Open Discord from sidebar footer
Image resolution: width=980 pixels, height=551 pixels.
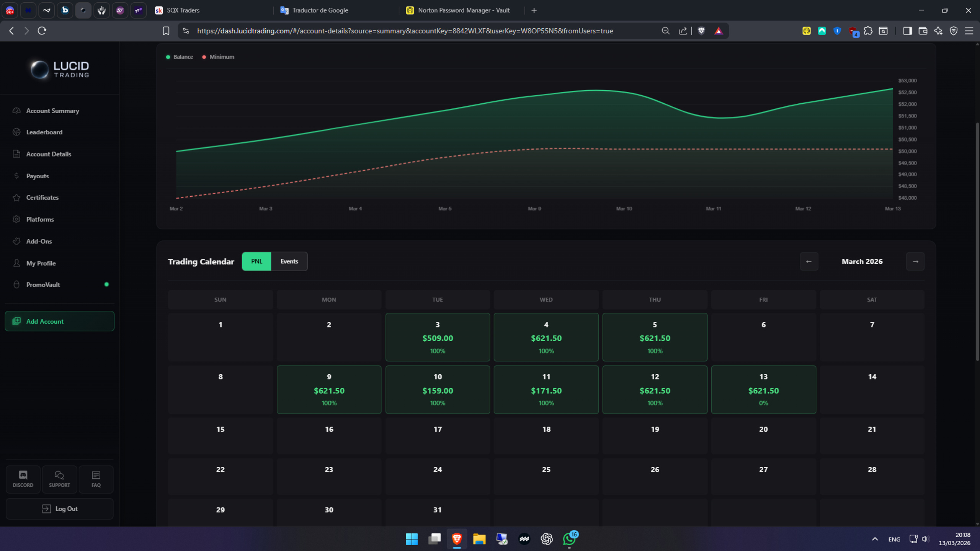(23, 479)
